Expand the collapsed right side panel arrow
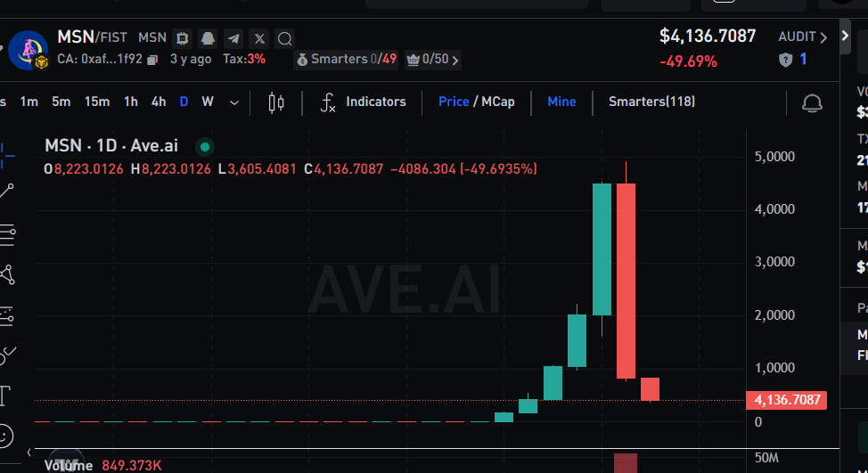 (x=845, y=37)
